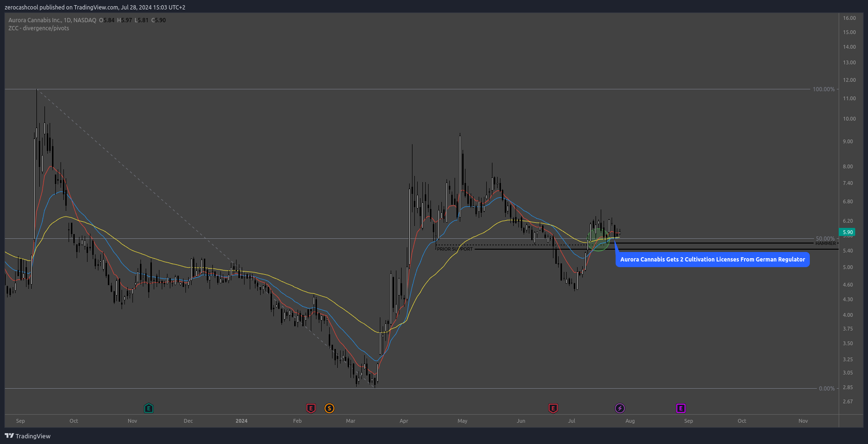Image resolution: width=868 pixels, height=444 pixels.
Task: Click the Feb label on the time axis
Action: tap(297, 421)
